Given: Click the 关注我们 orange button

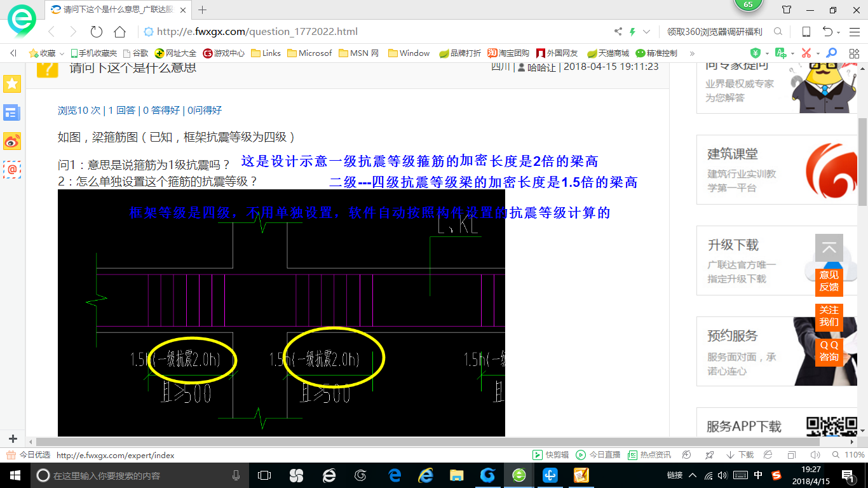Looking at the screenshot, I should tap(829, 316).
